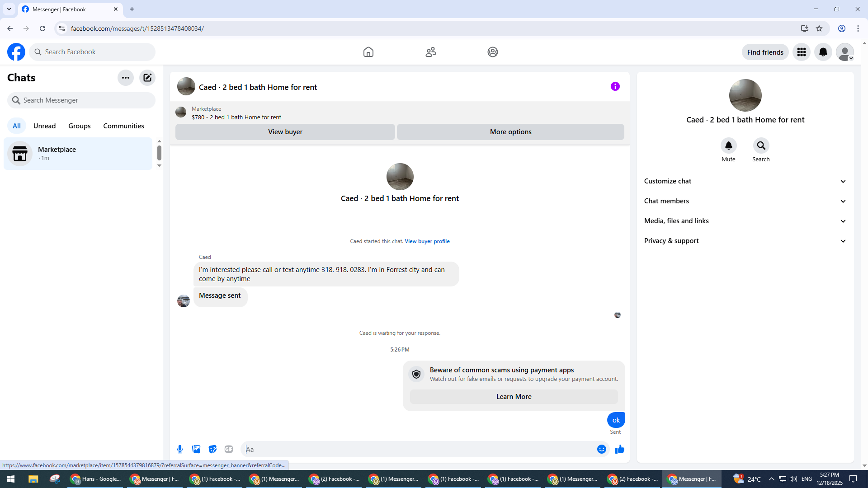Click the chat list scrollbar thumb
868x488 pixels.
click(x=159, y=153)
